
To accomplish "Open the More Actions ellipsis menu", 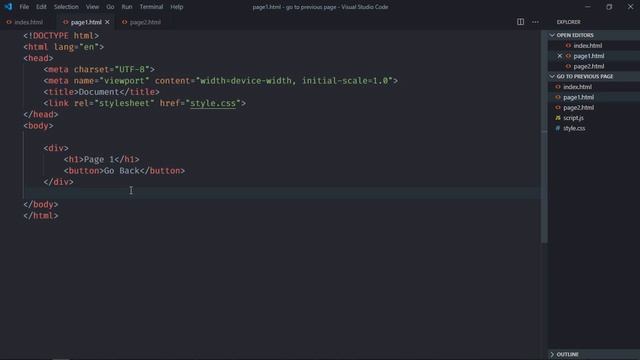I will coord(535,22).
